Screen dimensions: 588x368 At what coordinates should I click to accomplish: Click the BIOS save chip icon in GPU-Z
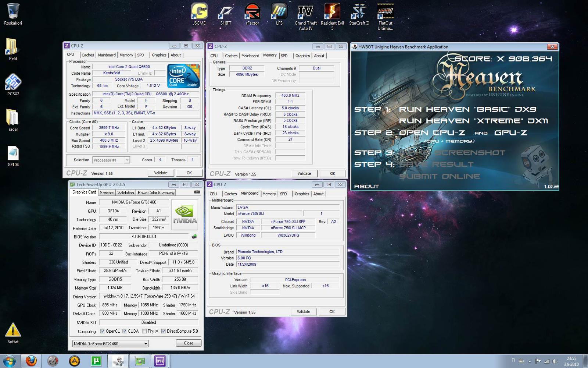[x=194, y=237]
